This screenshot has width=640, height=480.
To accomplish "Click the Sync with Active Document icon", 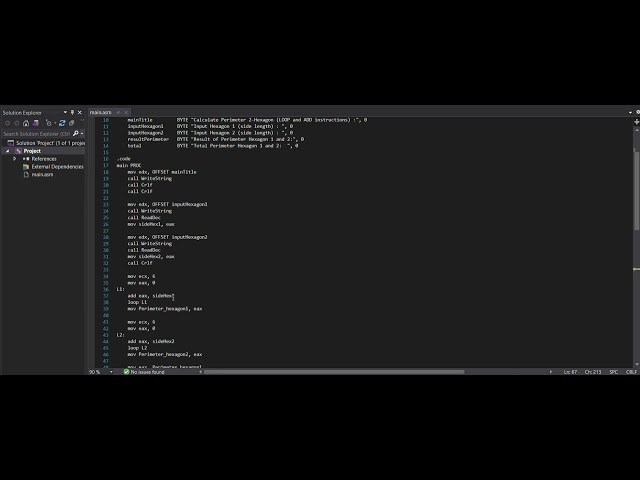I will click(62, 123).
